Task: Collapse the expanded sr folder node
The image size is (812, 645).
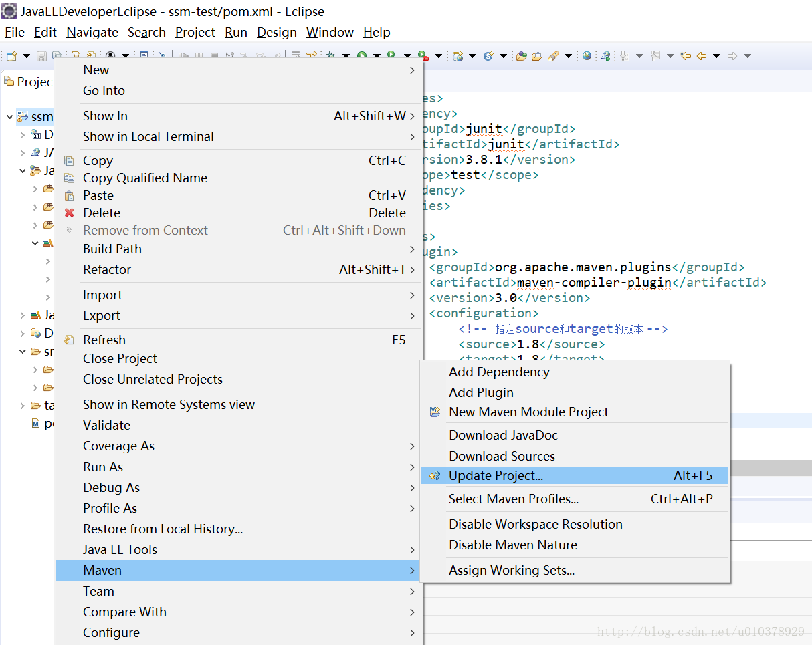Action: (23, 351)
